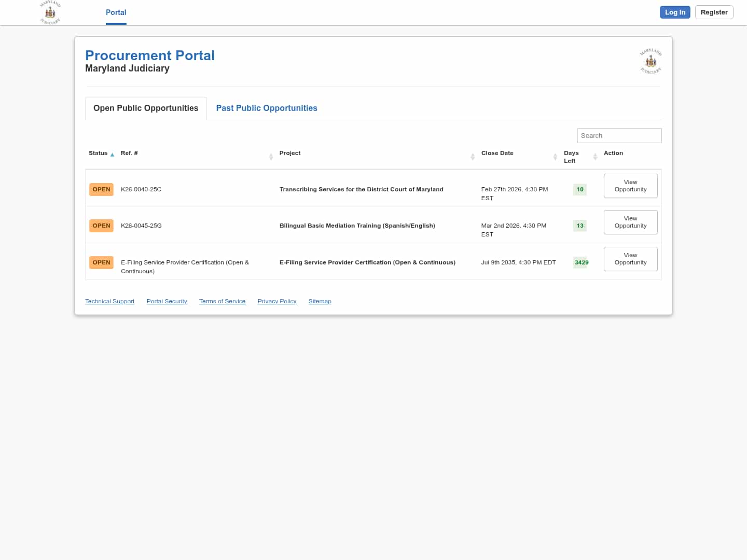The image size is (747, 560).
Task: Open the Technical Support link
Action: coord(109,301)
